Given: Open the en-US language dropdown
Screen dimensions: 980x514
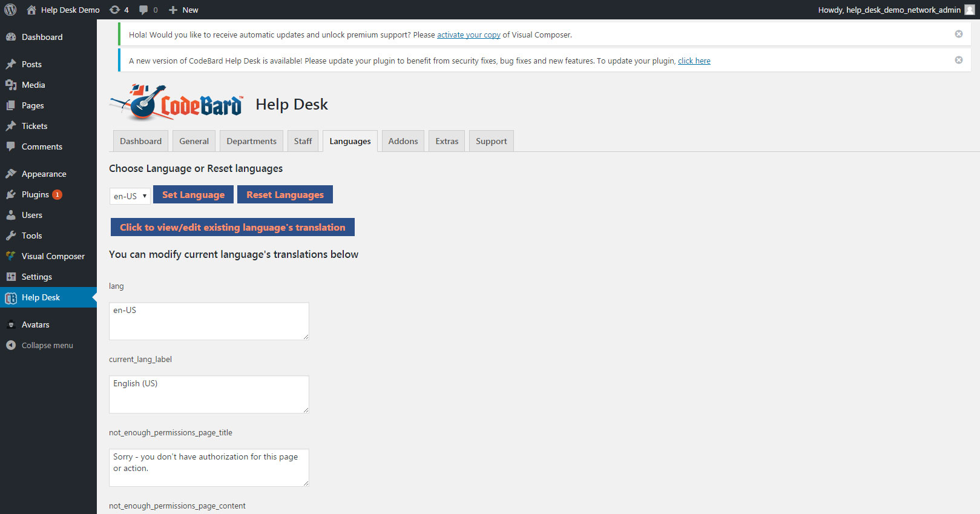Looking at the screenshot, I should tap(130, 196).
